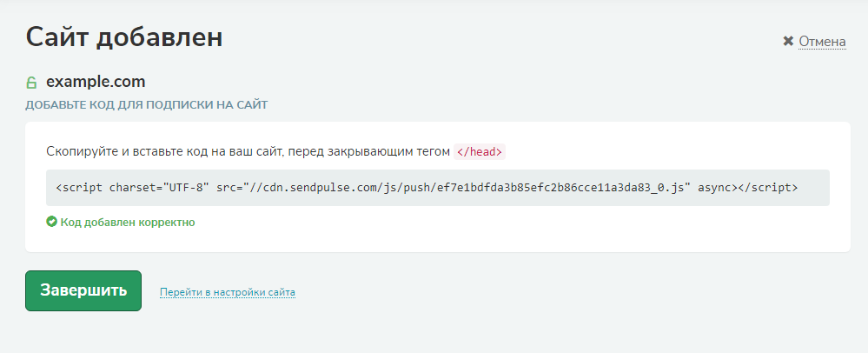Click the green padlock icon near example.com
Screen dimensions: 868x353
click(31, 83)
